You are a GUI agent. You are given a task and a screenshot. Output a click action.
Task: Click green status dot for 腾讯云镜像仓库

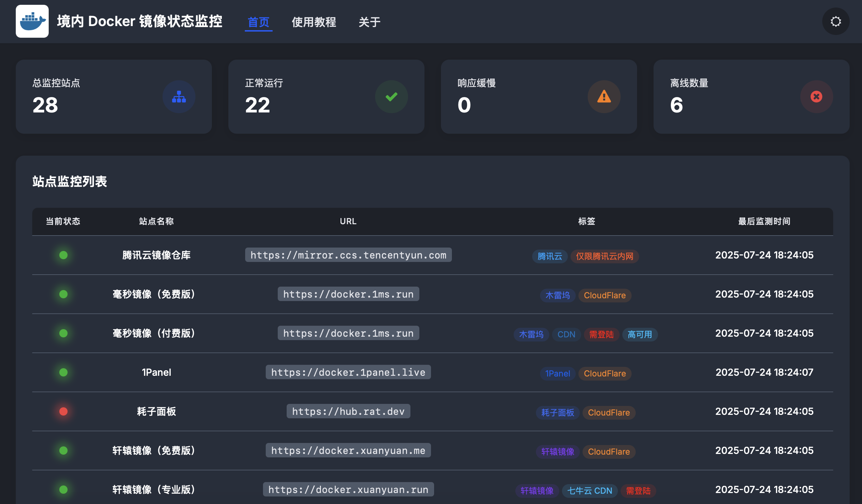[63, 255]
